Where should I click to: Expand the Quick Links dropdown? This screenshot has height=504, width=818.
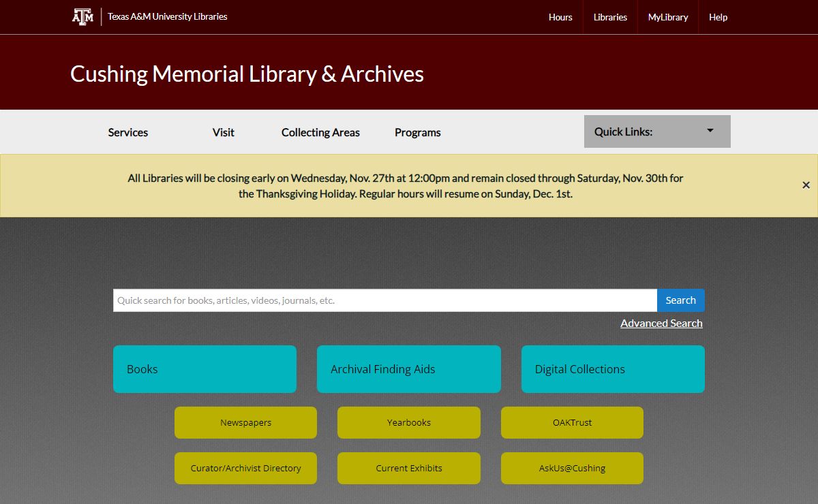click(x=657, y=131)
